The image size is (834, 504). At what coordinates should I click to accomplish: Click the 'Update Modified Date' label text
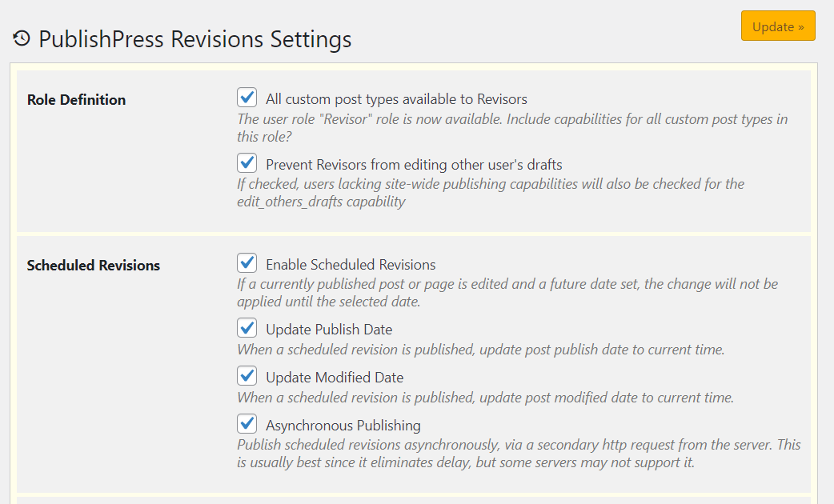[335, 378]
